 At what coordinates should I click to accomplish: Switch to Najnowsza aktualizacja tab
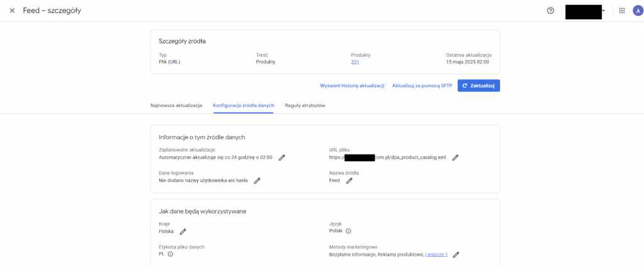176,106
